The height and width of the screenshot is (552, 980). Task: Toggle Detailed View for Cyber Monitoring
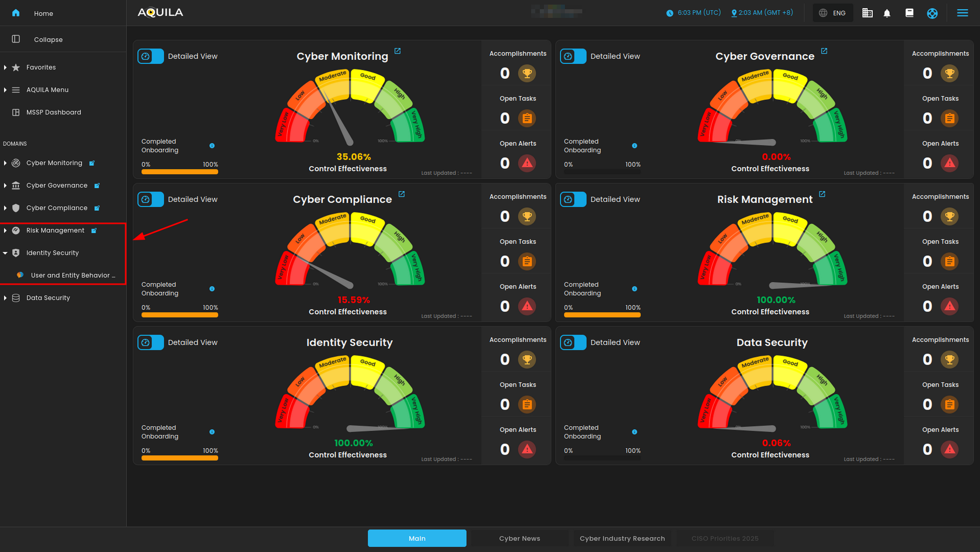[x=151, y=56]
